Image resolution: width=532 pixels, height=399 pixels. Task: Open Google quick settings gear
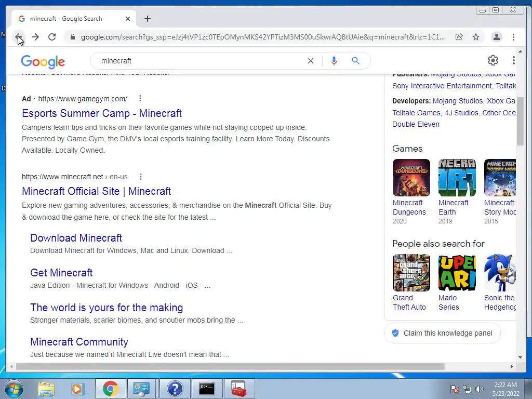[x=493, y=60]
